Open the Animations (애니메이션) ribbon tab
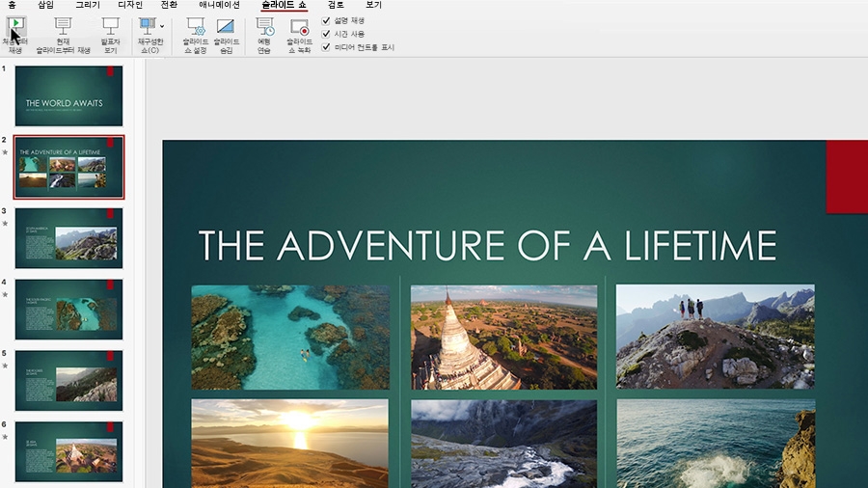This screenshot has width=868, height=488. tap(219, 5)
